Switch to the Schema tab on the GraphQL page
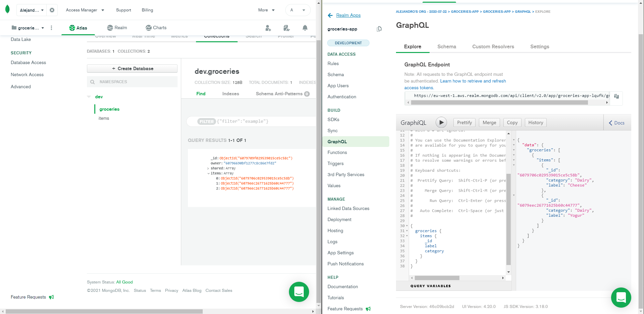Image resolution: width=644 pixels, height=314 pixels. click(446, 47)
